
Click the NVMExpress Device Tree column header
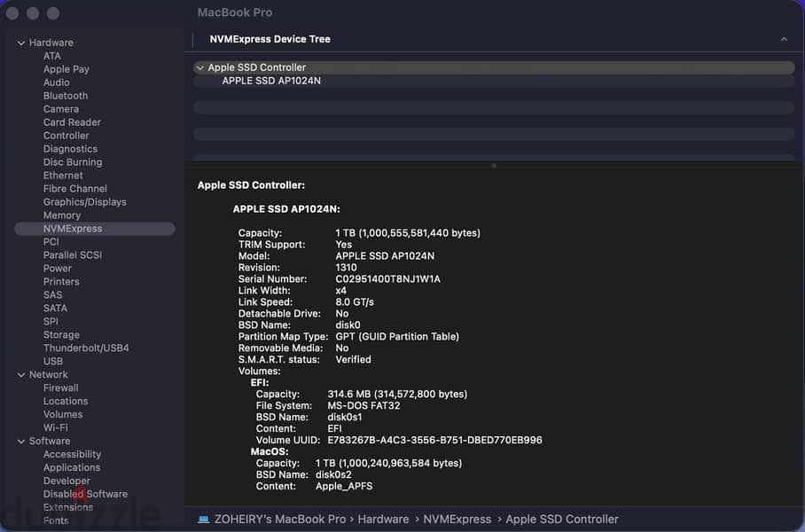click(270, 39)
